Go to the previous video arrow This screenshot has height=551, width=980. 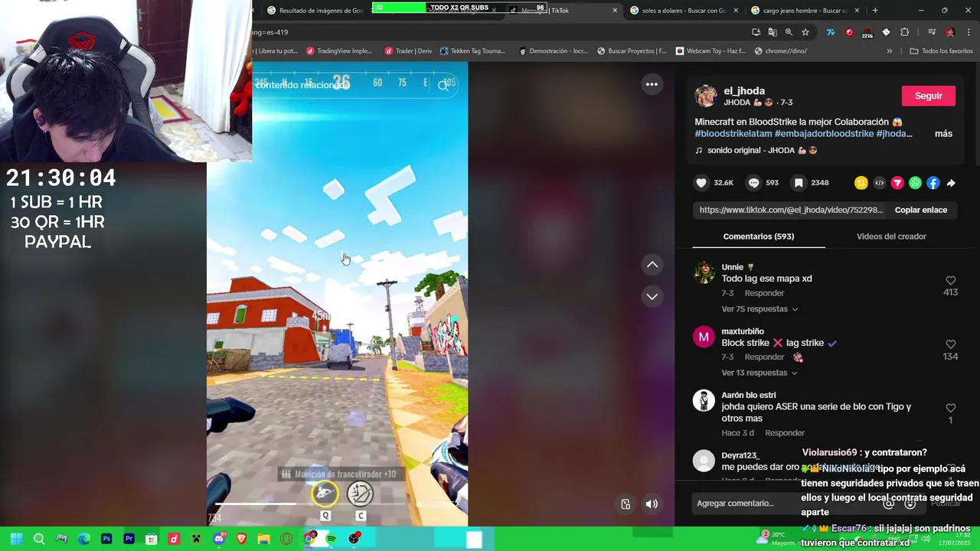coord(652,265)
